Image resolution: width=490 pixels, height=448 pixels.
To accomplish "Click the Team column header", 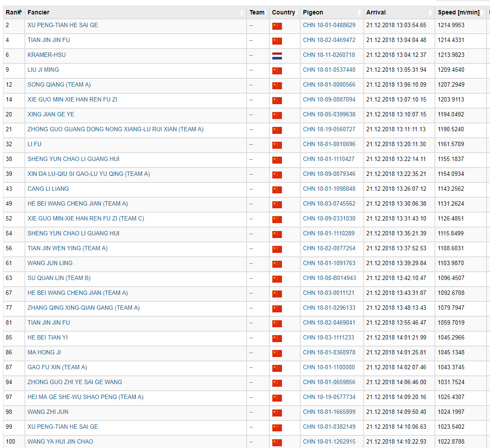I will [257, 12].
